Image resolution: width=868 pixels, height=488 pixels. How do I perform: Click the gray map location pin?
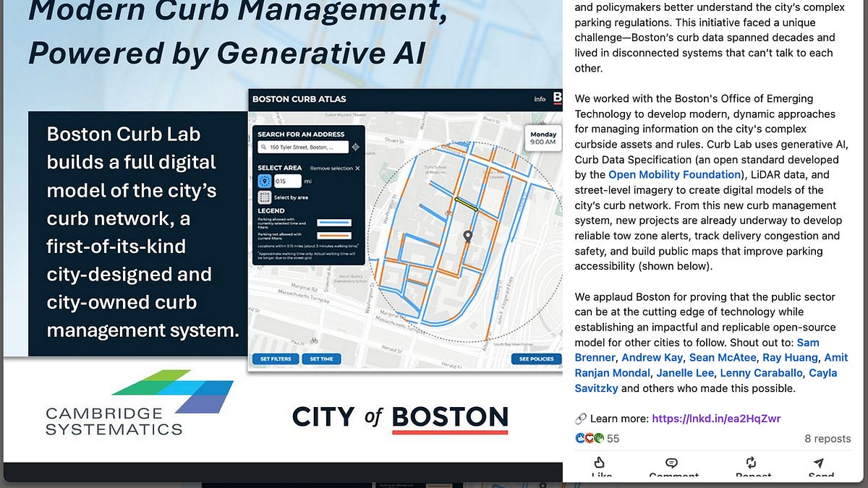(x=468, y=236)
